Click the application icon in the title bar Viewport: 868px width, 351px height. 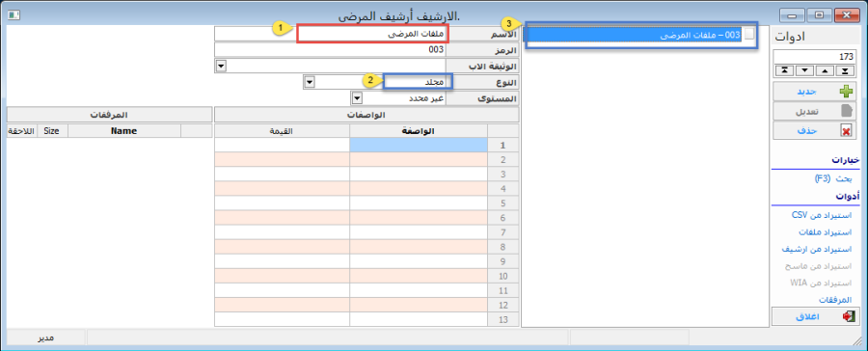[x=14, y=15]
